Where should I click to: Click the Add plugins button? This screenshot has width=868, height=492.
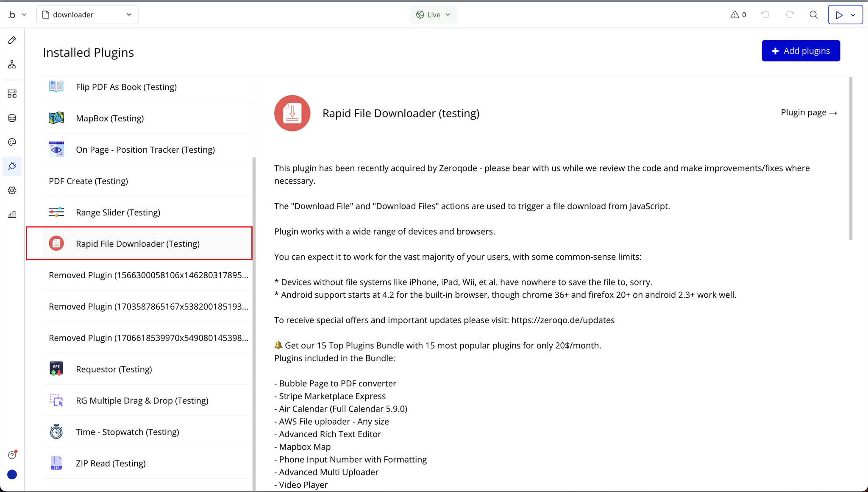[x=801, y=51]
